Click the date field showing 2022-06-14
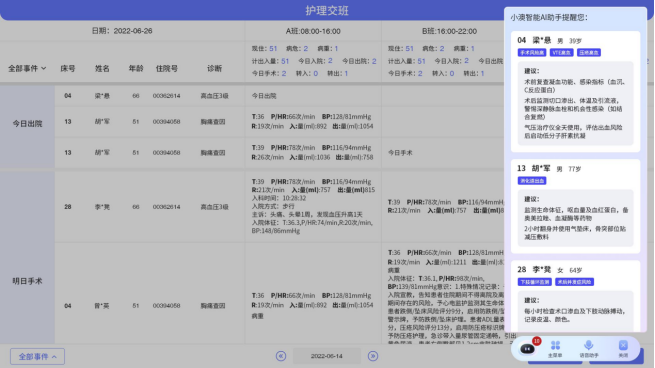 click(x=327, y=356)
